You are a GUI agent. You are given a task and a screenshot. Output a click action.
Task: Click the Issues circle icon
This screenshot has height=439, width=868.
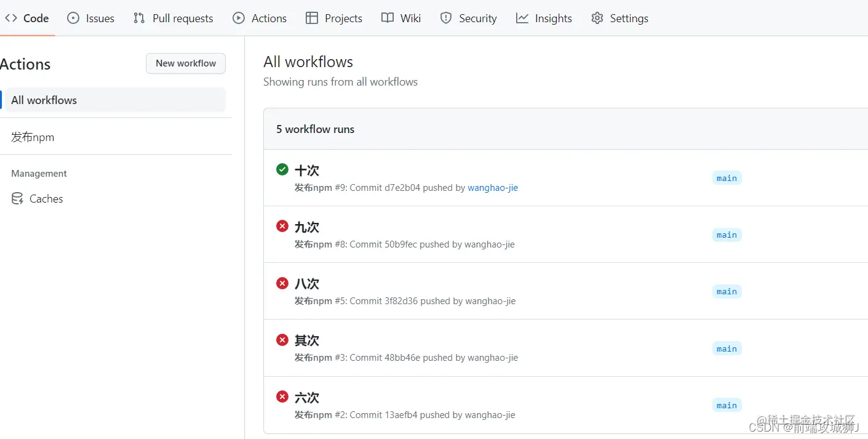click(73, 18)
